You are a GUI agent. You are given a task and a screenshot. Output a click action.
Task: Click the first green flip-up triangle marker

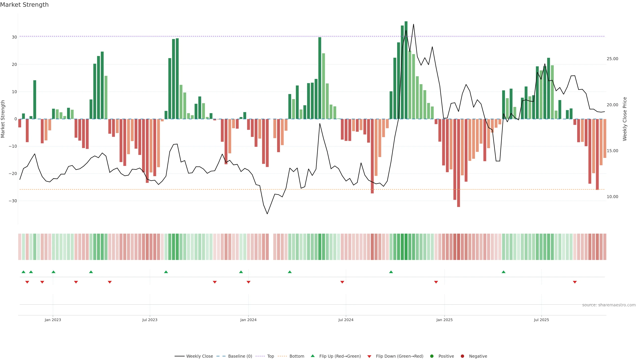coord(23,272)
